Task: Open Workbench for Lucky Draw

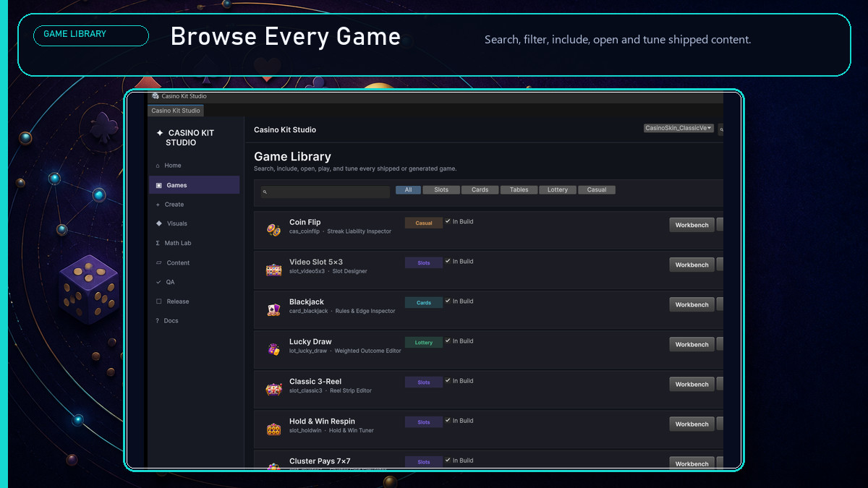Action: coord(692,344)
